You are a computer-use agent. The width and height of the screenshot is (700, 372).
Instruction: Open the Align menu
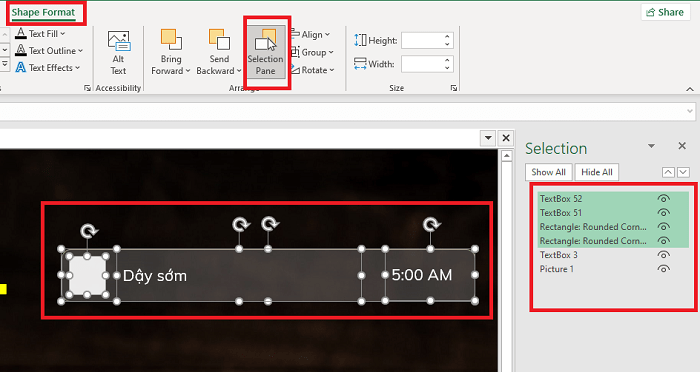(x=310, y=34)
